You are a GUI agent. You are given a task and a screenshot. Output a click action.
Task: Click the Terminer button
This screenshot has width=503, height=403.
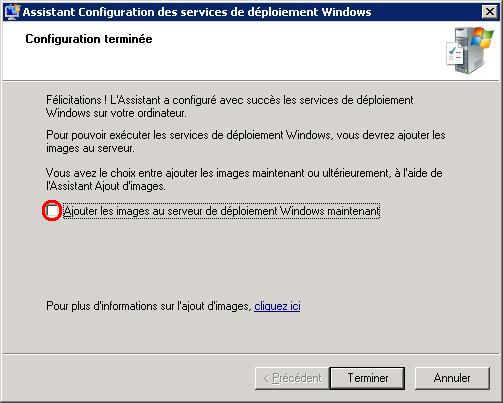click(x=367, y=378)
